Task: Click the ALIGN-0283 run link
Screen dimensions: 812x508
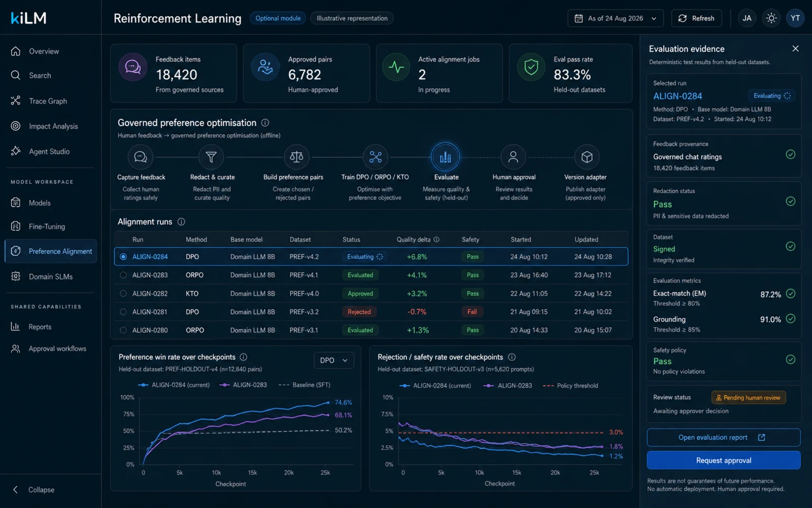Action: (150, 275)
